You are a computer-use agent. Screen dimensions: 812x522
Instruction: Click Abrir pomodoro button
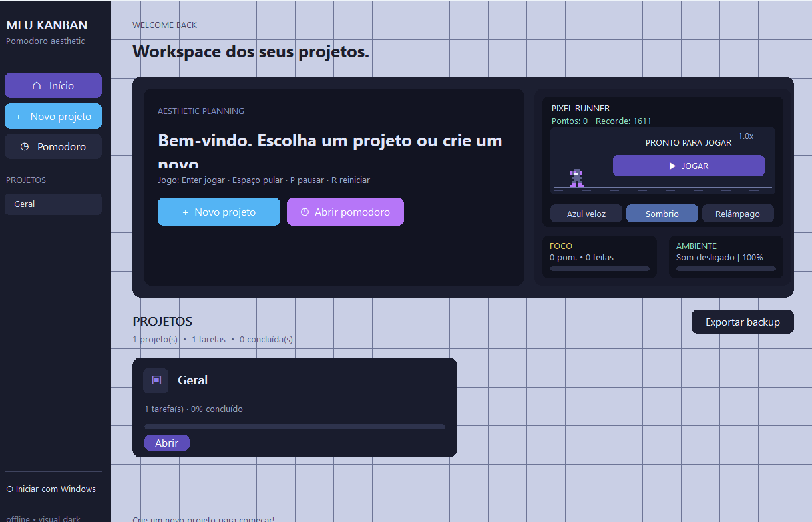coord(345,212)
